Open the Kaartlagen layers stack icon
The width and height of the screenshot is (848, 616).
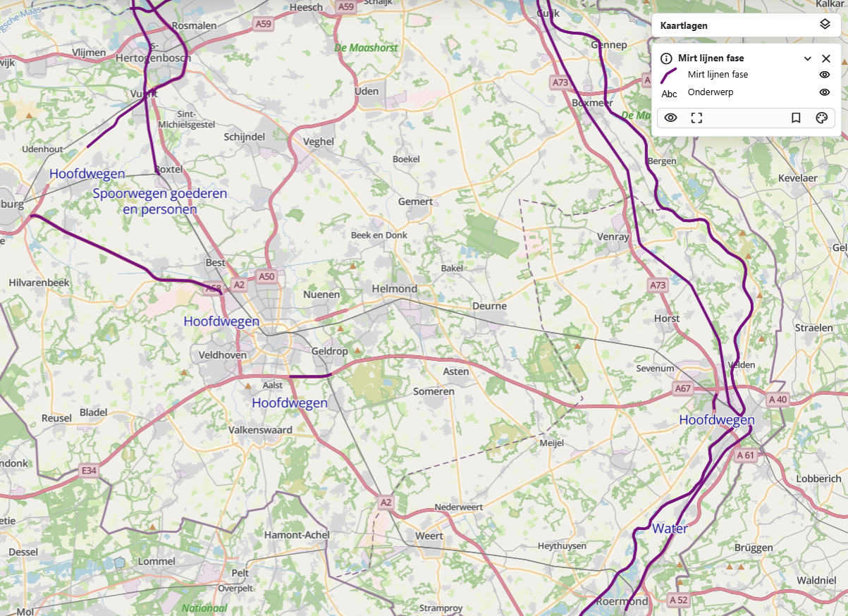tap(825, 25)
